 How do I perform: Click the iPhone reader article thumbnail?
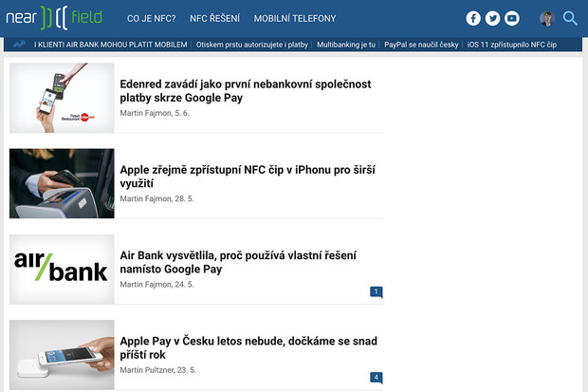[x=62, y=354]
